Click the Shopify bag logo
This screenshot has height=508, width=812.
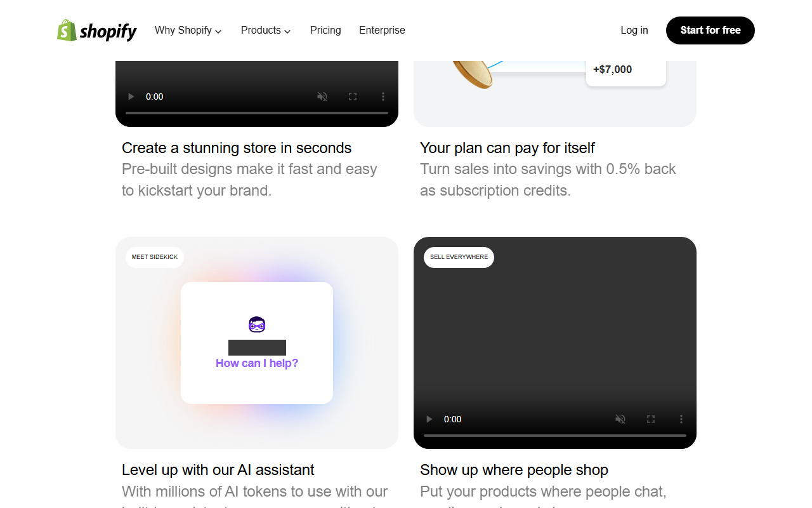click(x=97, y=30)
